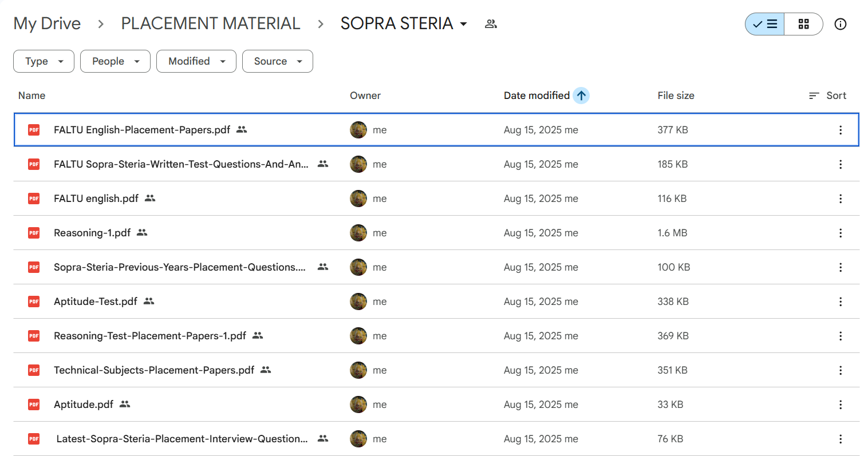This screenshot has height=456, width=868.
Task: Sort by the Date modified column header
Action: coord(536,96)
